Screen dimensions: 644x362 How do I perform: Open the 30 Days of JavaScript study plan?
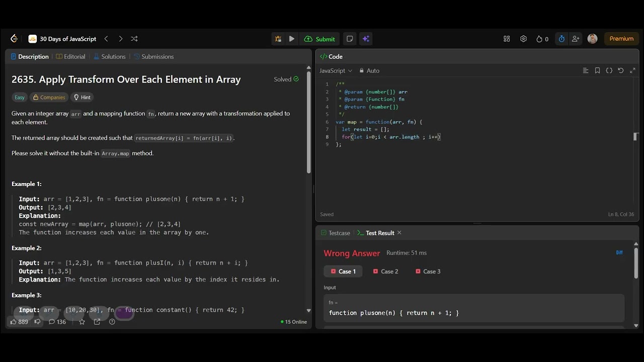62,39
